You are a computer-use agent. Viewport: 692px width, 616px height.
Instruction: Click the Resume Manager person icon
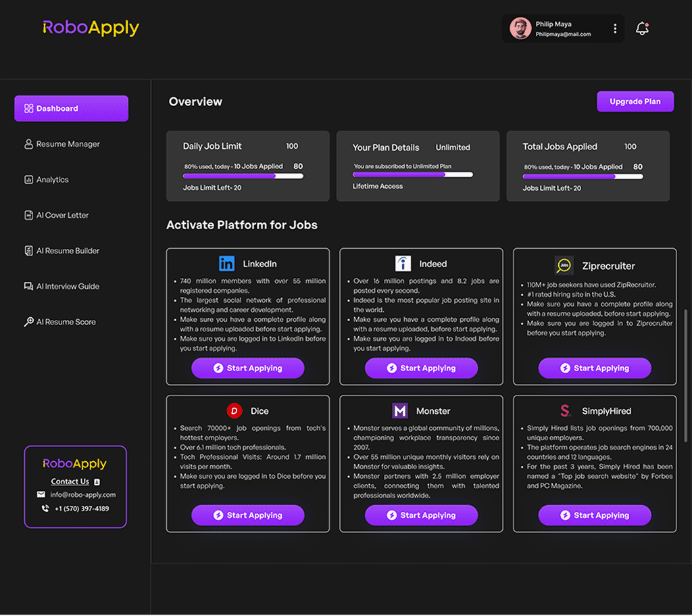coord(28,145)
